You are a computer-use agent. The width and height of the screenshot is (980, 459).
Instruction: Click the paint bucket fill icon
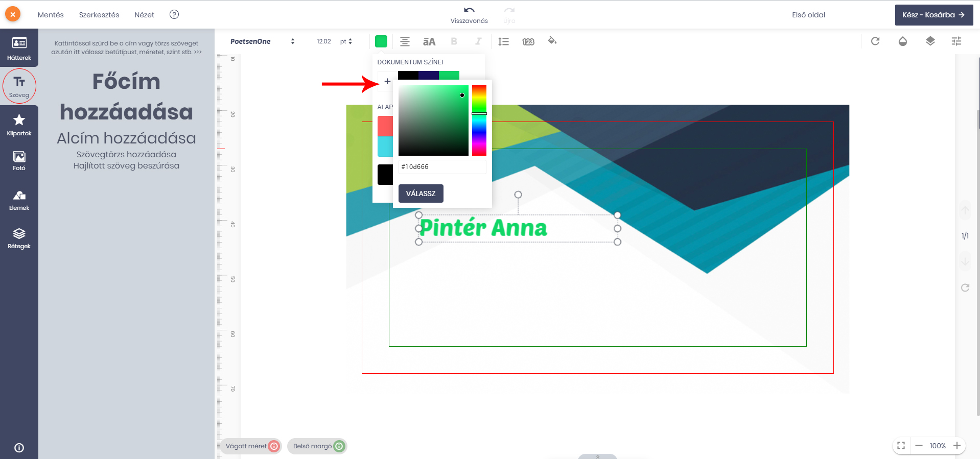point(552,41)
